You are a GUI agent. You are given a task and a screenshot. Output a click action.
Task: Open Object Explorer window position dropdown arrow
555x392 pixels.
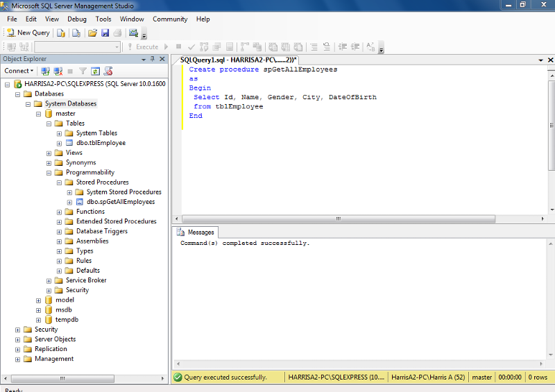(x=144, y=59)
